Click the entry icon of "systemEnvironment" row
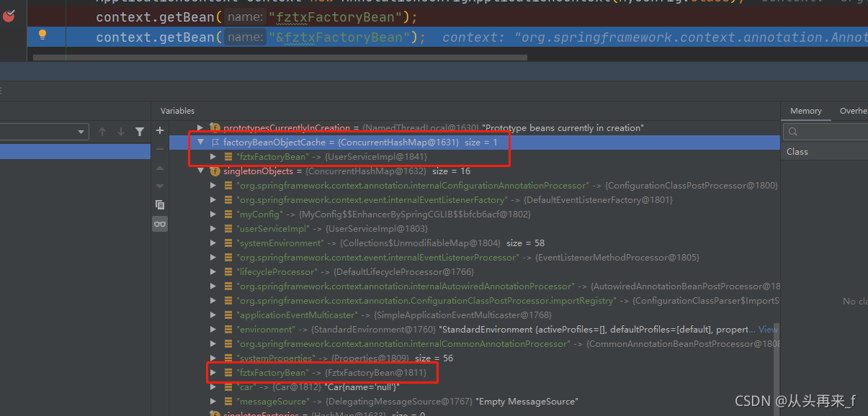This screenshot has height=416, width=868. 228,243
